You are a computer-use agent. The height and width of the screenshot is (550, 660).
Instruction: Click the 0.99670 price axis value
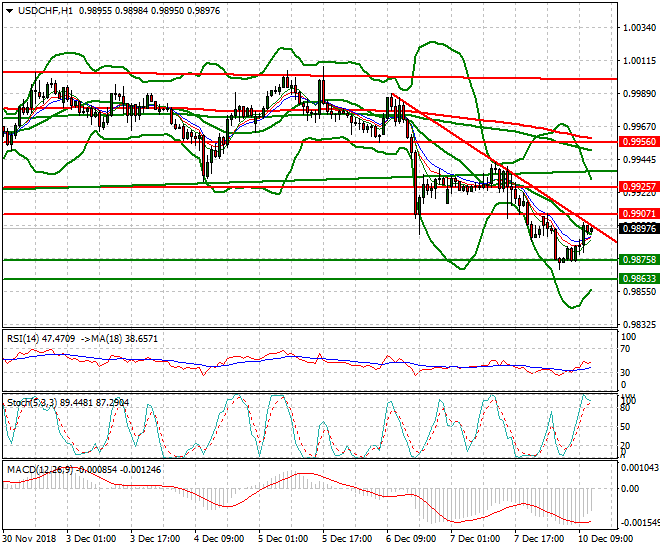click(639, 126)
